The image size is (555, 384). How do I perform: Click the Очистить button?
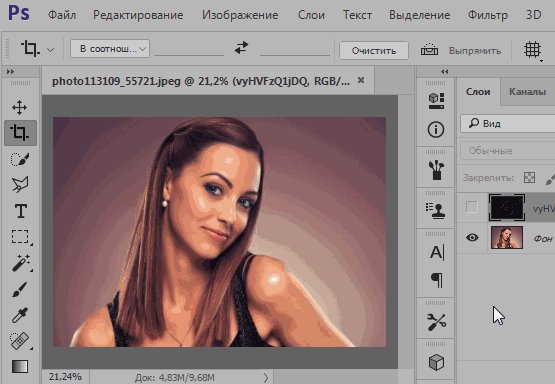tap(374, 51)
